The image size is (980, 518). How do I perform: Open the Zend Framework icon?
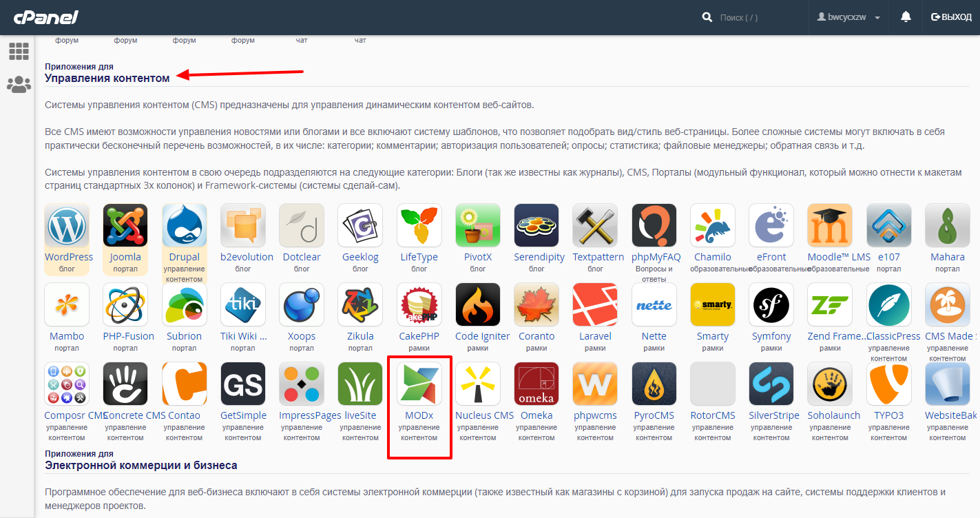(830, 305)
